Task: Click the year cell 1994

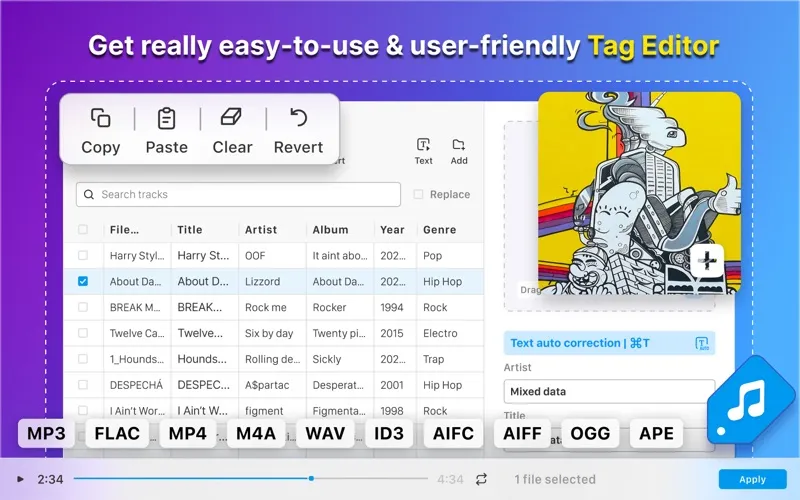Action: point(392,307)
